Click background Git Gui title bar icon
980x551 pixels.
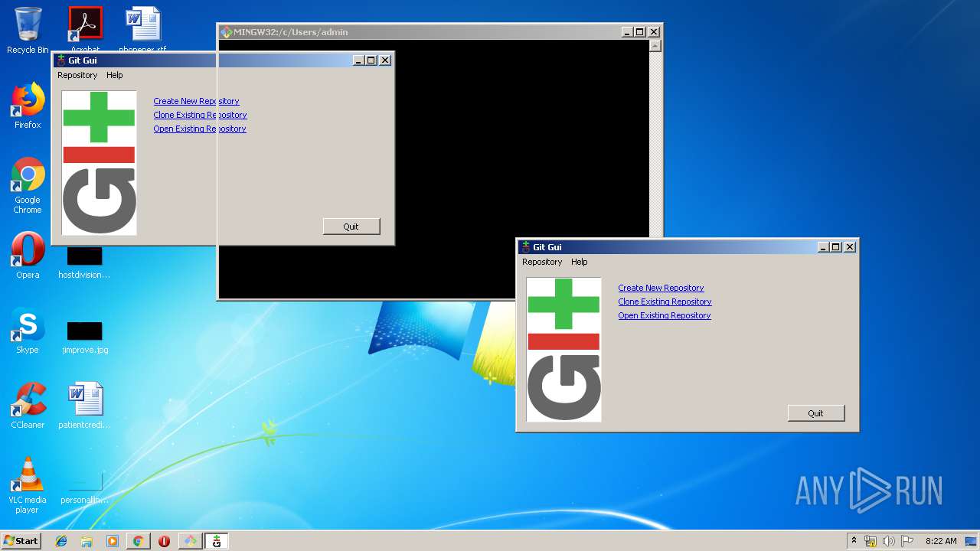click(60, 60)
